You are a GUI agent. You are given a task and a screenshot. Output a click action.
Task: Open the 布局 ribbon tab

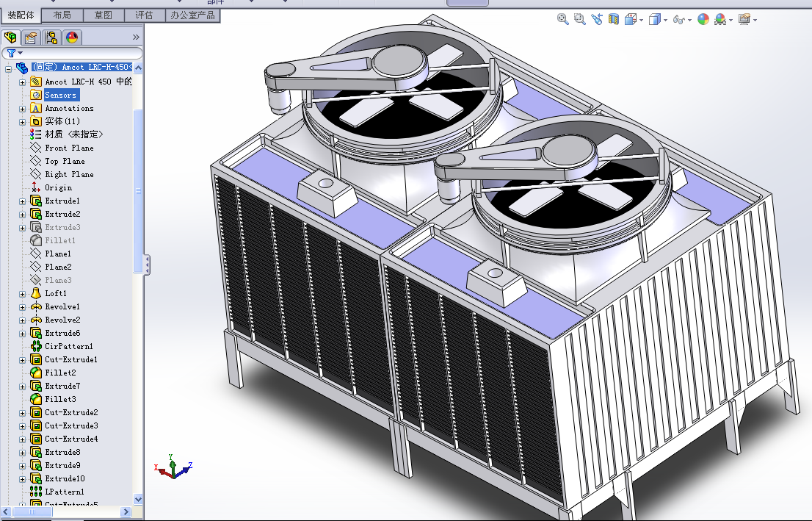62,15
